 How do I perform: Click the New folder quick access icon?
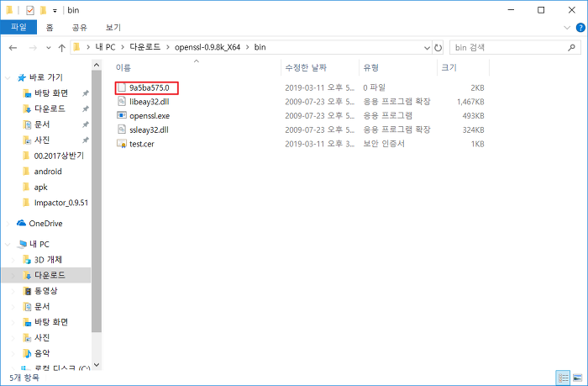[43, 11]
